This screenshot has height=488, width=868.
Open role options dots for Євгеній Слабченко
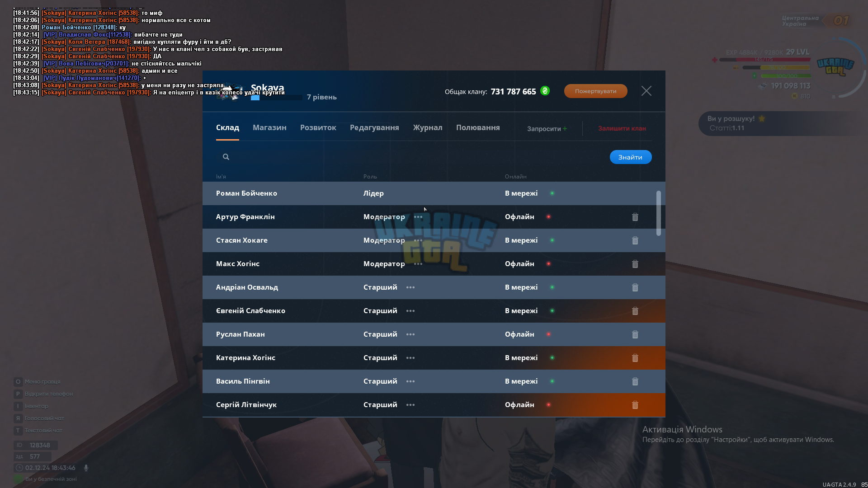(x=410, y=311)
